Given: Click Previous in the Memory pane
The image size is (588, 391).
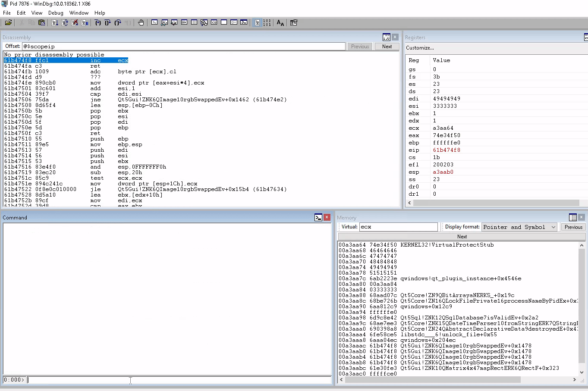Looking at the screenshot, I should tap(573, 227).
